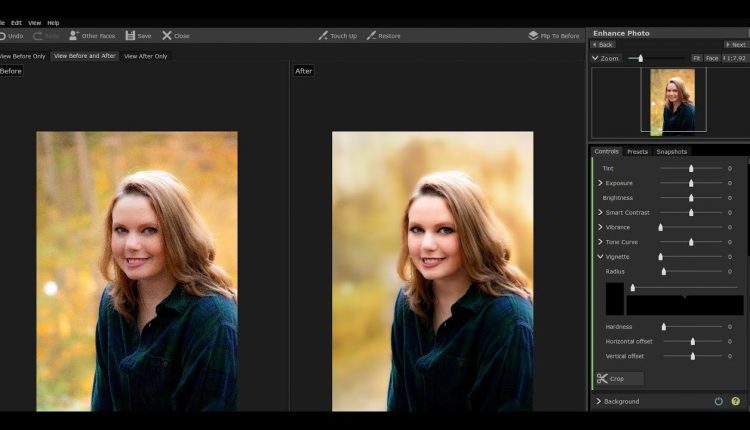Click the Redo arrow icon
The image size is (750, 430).
point(37,36)
